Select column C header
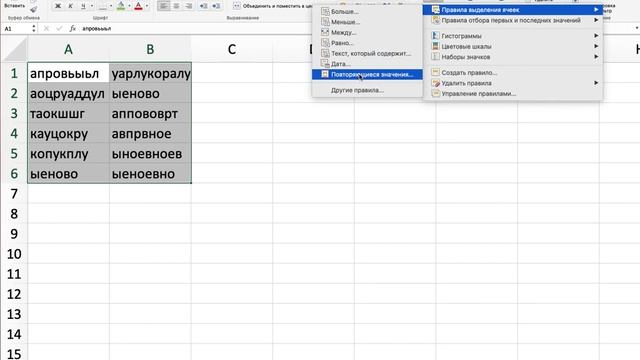This screenshot has width=640, height=360. point(232,49)
